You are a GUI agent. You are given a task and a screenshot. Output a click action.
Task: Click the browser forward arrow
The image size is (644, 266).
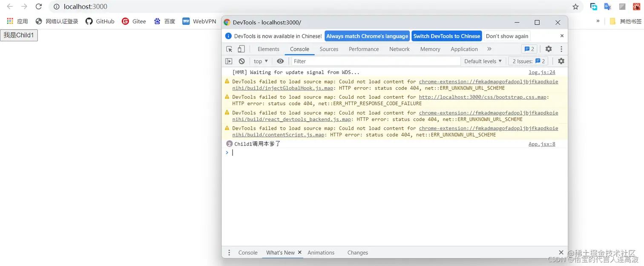[24, 7]
